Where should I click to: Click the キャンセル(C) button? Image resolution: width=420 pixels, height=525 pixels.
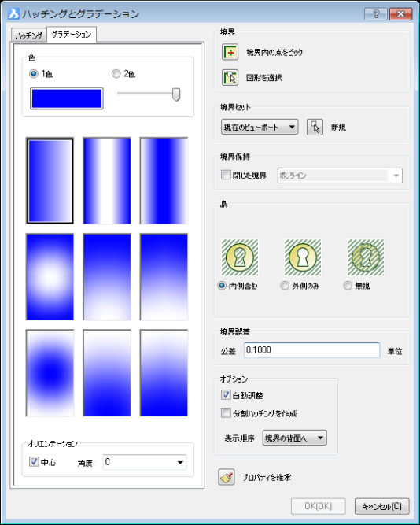(381, 507)
